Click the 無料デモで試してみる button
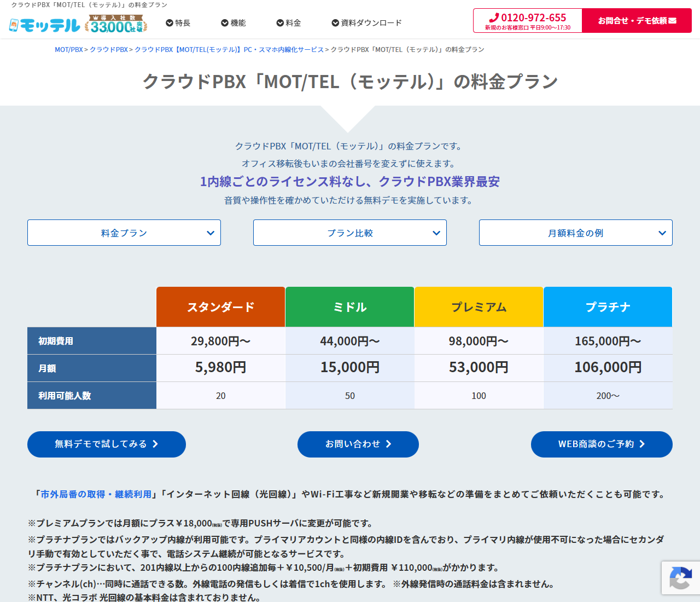 pos(107,444)
